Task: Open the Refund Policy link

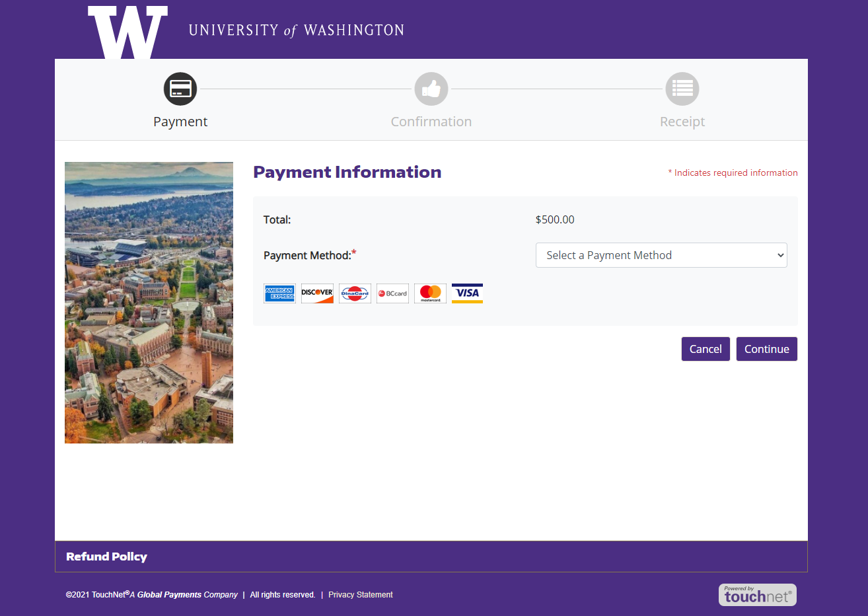Action: 106,556
